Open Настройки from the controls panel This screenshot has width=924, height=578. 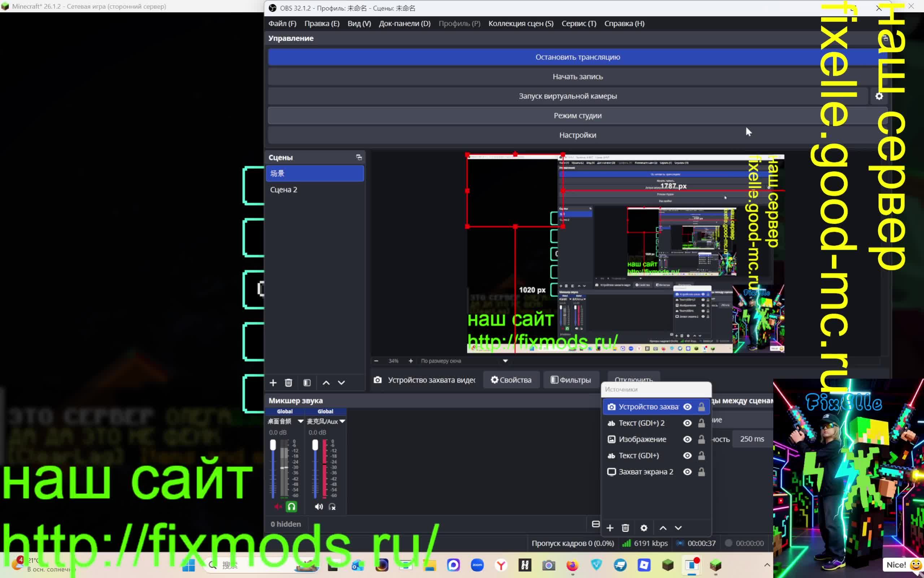pos(577,135)
